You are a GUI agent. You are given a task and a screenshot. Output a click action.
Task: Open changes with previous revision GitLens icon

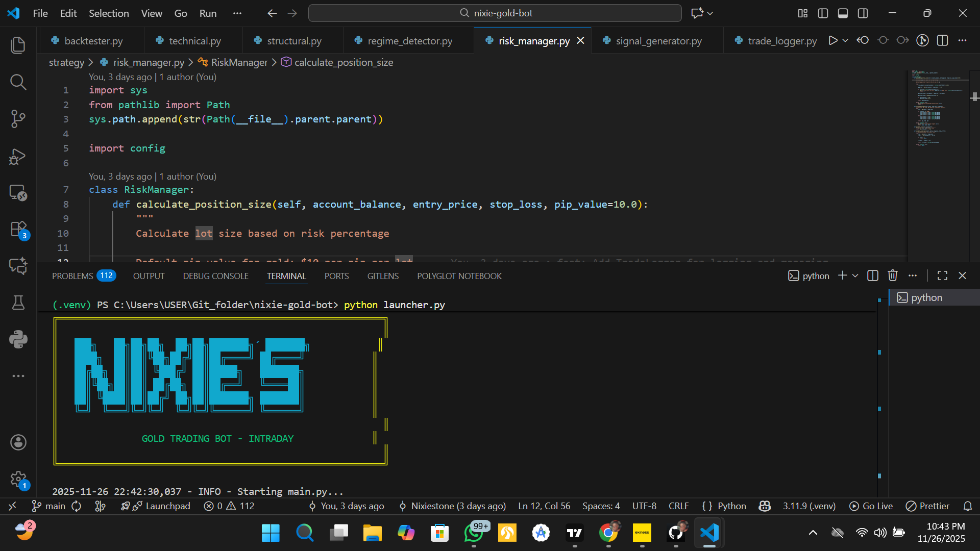pyautogui.click(x=863, y=40)
